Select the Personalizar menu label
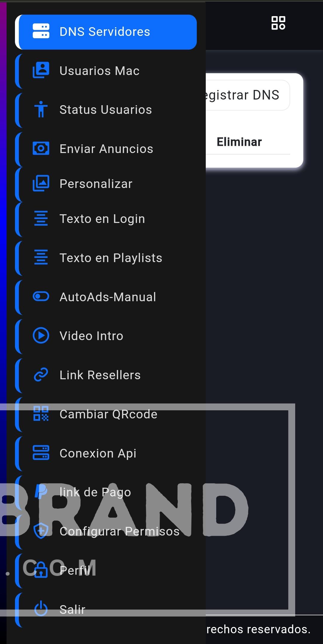Viewport: 323px width, 644px height. [96, 184]
